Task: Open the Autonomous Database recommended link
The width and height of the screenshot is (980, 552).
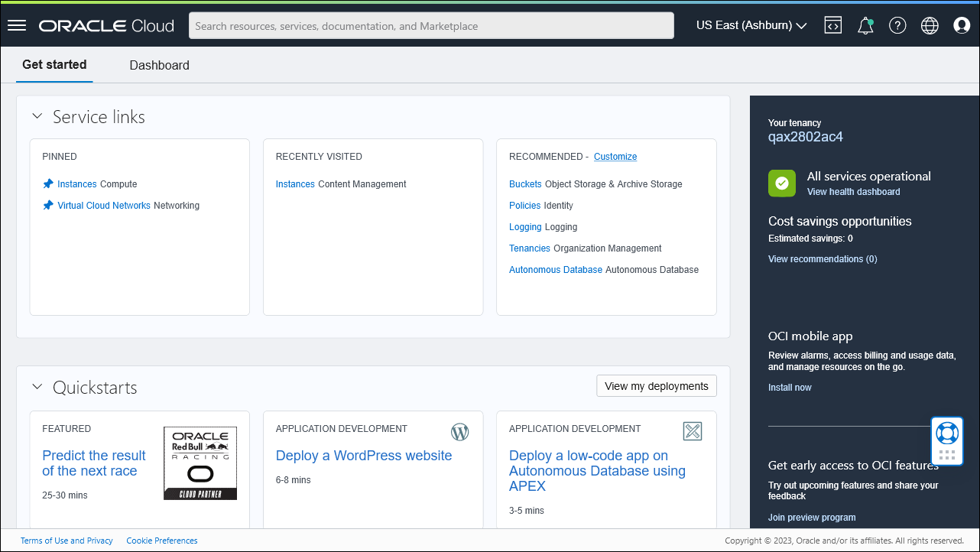Action: (556, 269)
